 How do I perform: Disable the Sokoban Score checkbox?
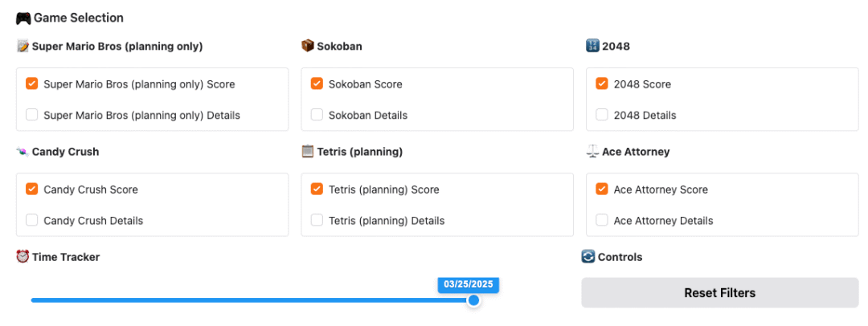click(x=317, y=84)
